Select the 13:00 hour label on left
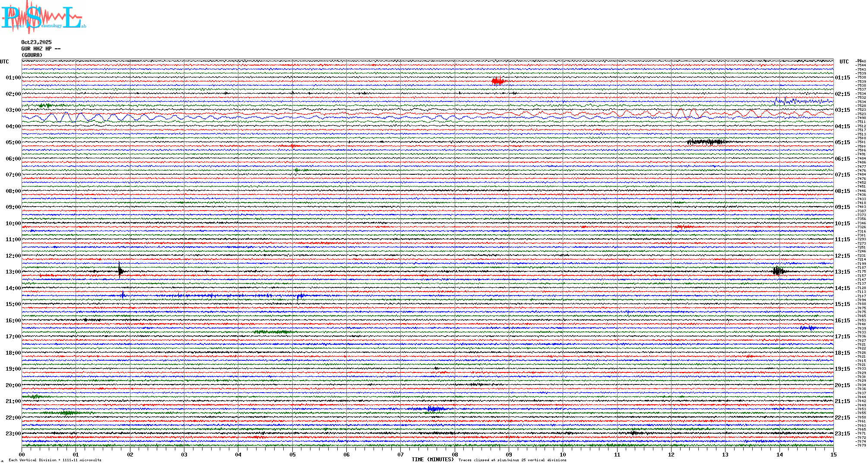868x466 pixels. (13, 272)
